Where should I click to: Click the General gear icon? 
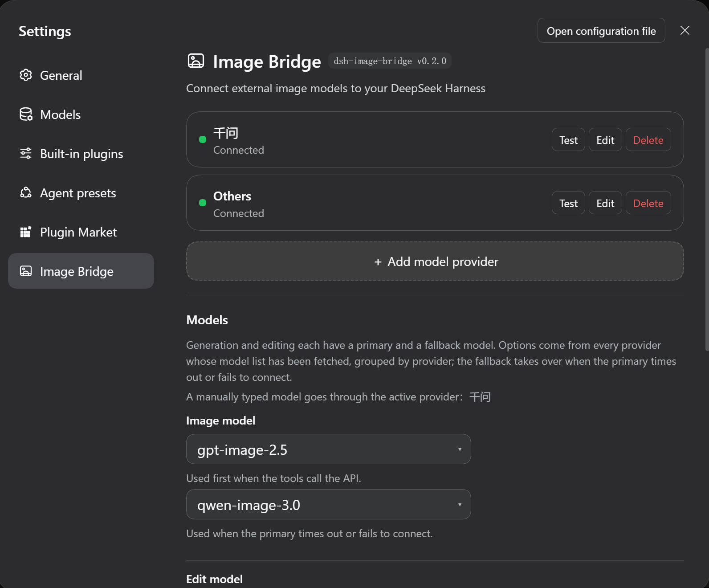tap(26, 75)
